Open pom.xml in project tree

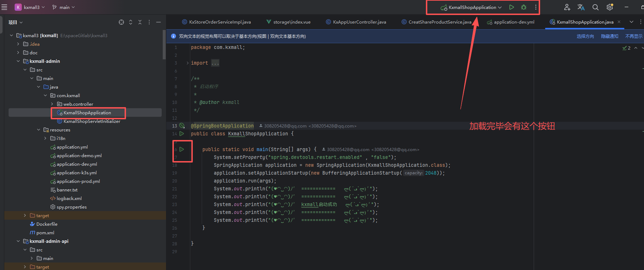pos(45,232)
